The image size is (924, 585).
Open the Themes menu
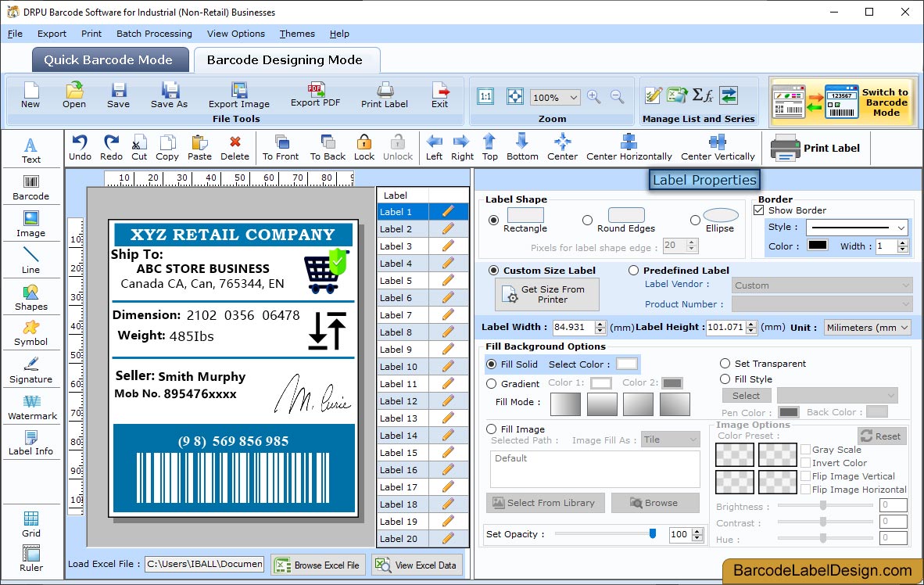click(297, 34)
